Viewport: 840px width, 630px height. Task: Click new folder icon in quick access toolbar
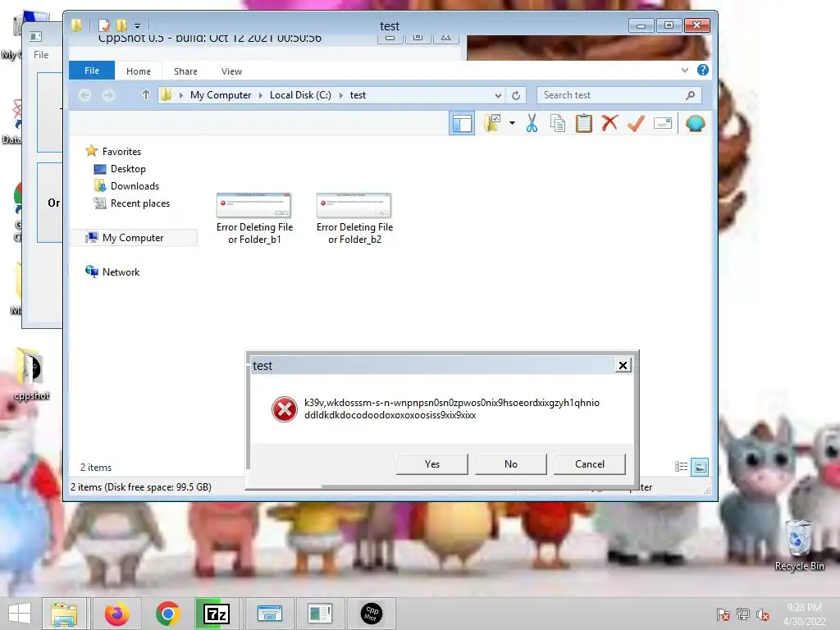pos(122,25)
